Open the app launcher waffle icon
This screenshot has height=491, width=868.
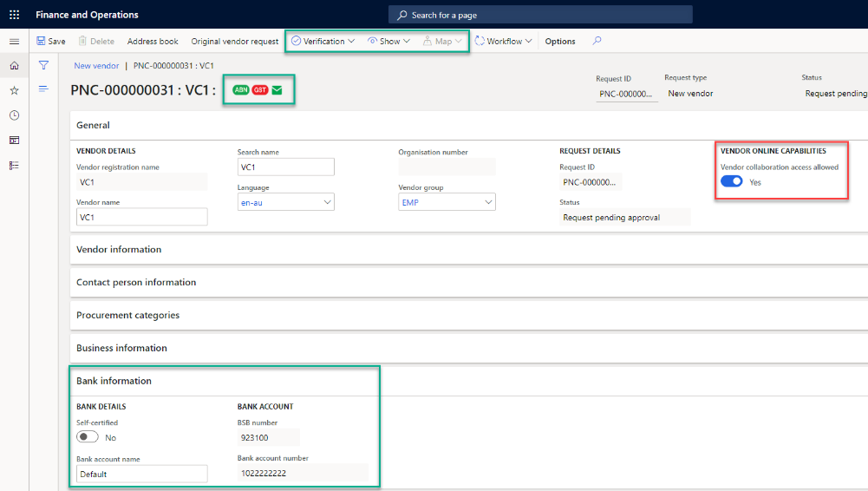coord(15,15)
